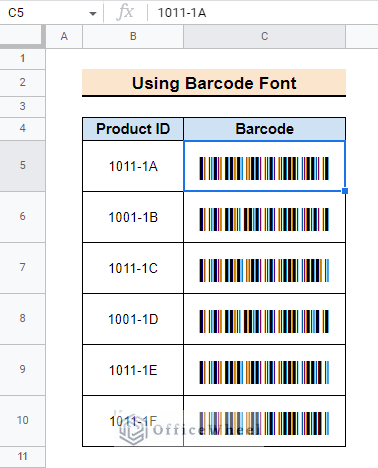Click the blue fill handle of C5

pos(345,191)
